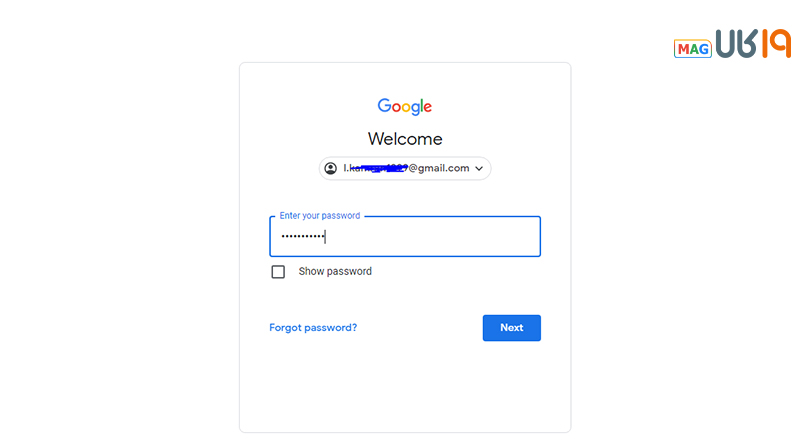Screen dimensions: 800x444
Task: Tick the Show password checkbox
Action: tap(278, 271)
